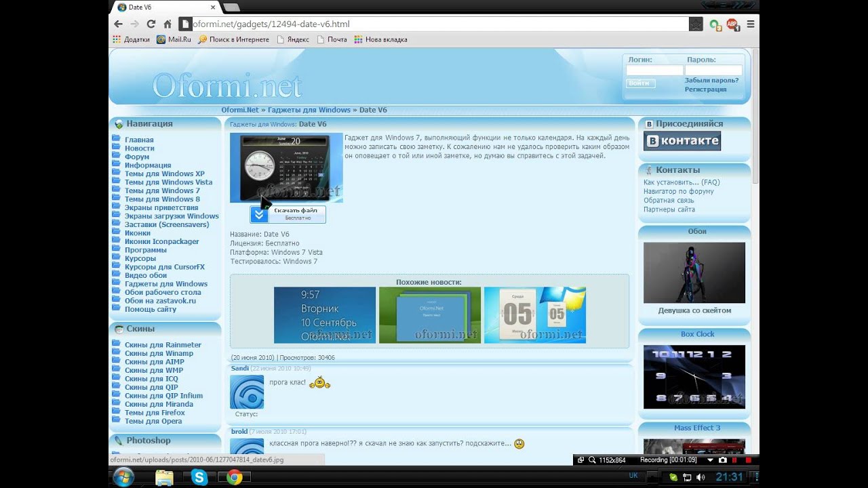Image resolution: width=868 pixels, height=488 pixels.
Task: Open Обои рабочего стола menu item
Action: pyautogui.click(x=163, y=292)
